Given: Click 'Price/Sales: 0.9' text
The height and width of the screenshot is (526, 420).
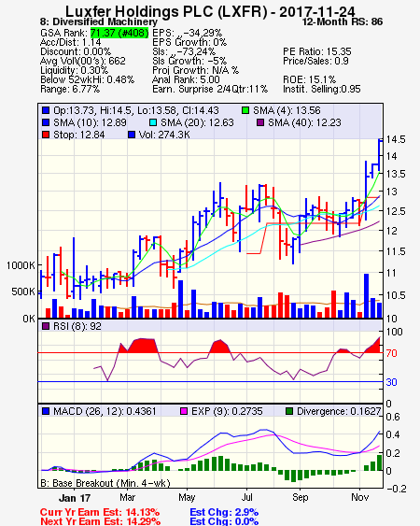Looking at the screenshot, I should pos(315,61).
